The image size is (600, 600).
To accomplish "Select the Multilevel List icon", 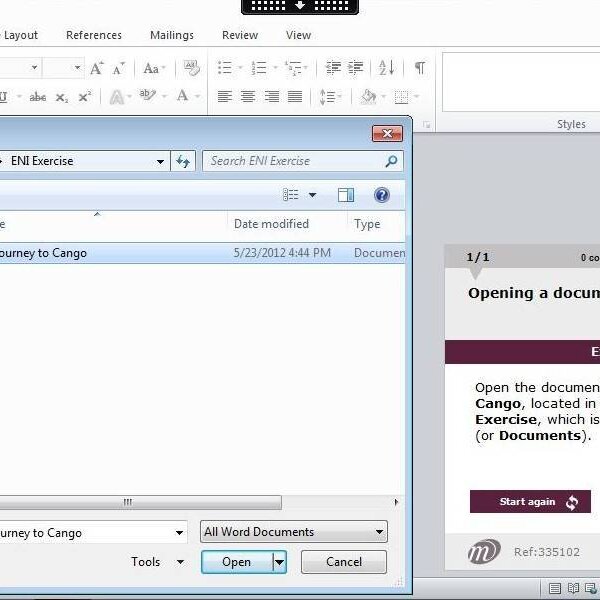I will [x=293, y=68].
